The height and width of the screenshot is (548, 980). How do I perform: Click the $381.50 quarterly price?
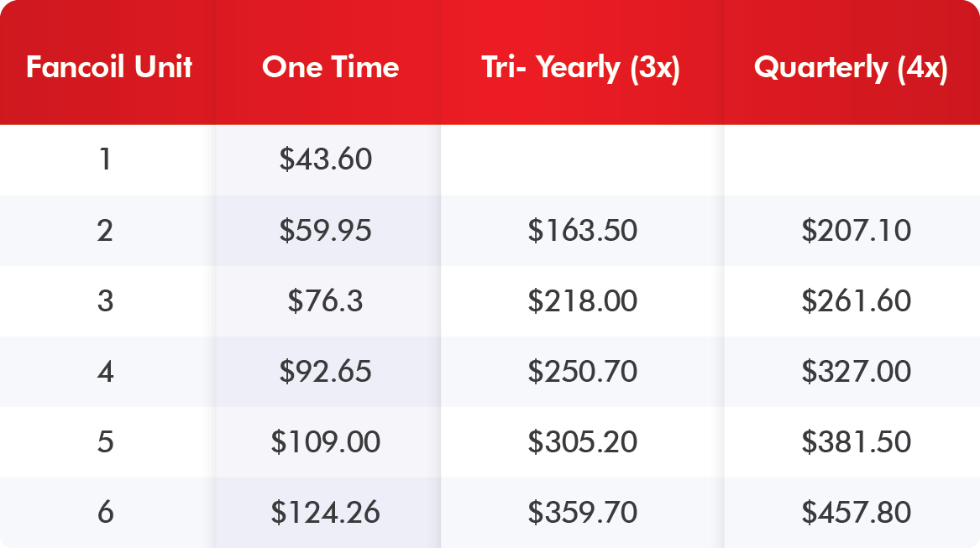(x=856, y=441)
